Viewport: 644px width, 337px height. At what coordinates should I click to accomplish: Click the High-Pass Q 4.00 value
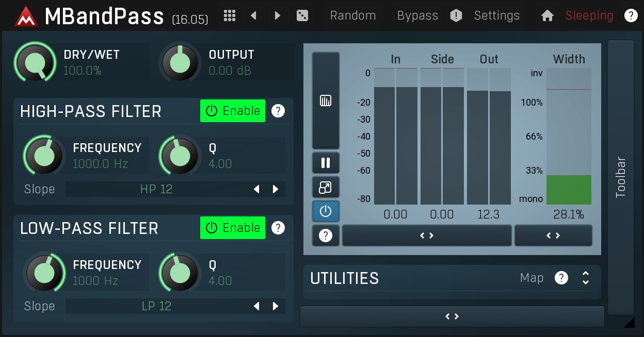coord(220,164)
